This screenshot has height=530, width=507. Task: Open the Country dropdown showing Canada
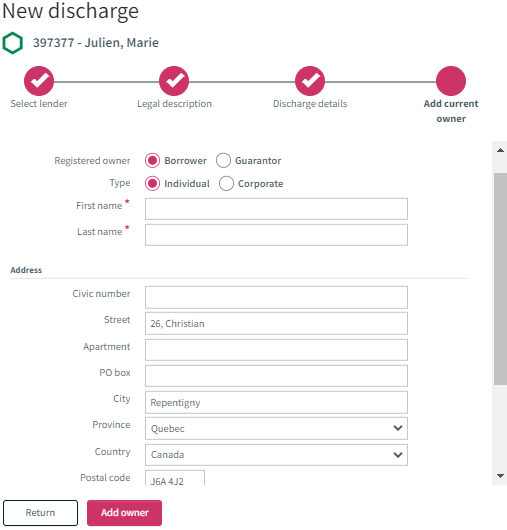276,455
